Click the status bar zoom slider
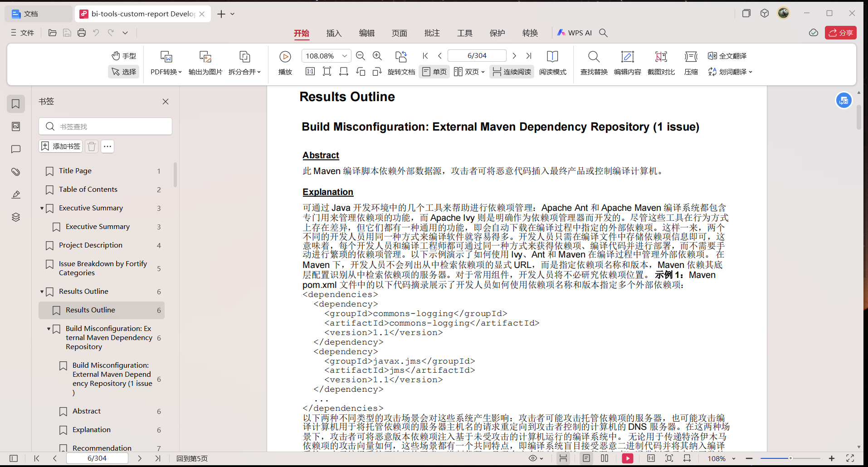This screenshot has width=868, height=467. [x=790, y=458]
